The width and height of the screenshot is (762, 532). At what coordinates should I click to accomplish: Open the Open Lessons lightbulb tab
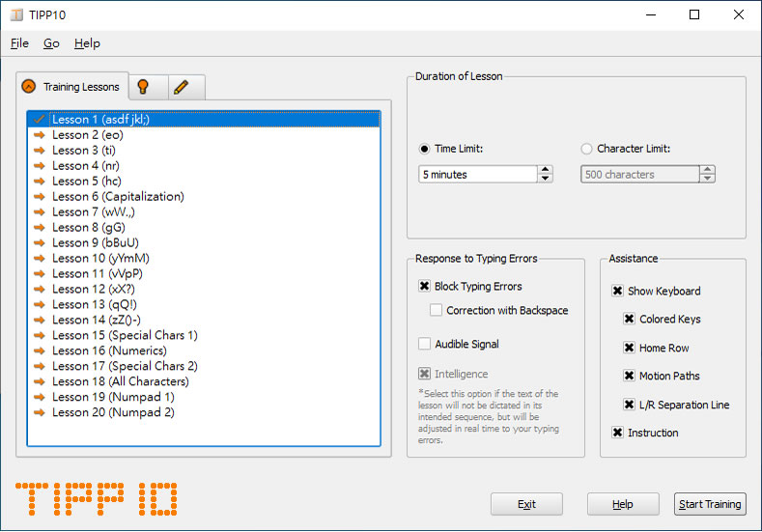pos(149,87)
